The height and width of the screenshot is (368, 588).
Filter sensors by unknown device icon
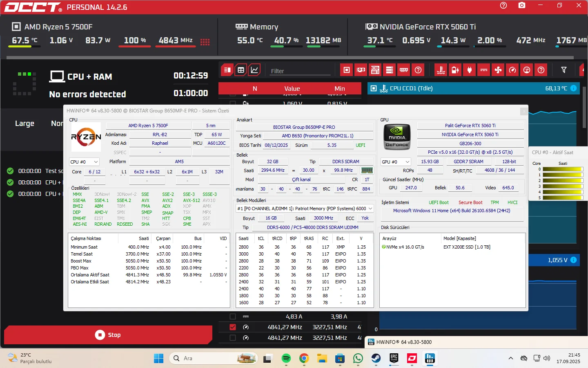pyautogui.click(x=418, y=70)
